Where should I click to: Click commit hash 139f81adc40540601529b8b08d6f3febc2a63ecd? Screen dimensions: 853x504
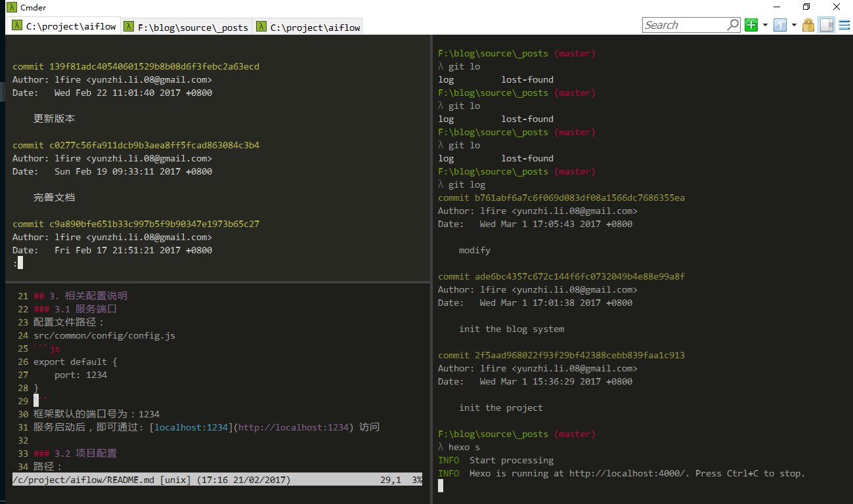click(154, 66)
